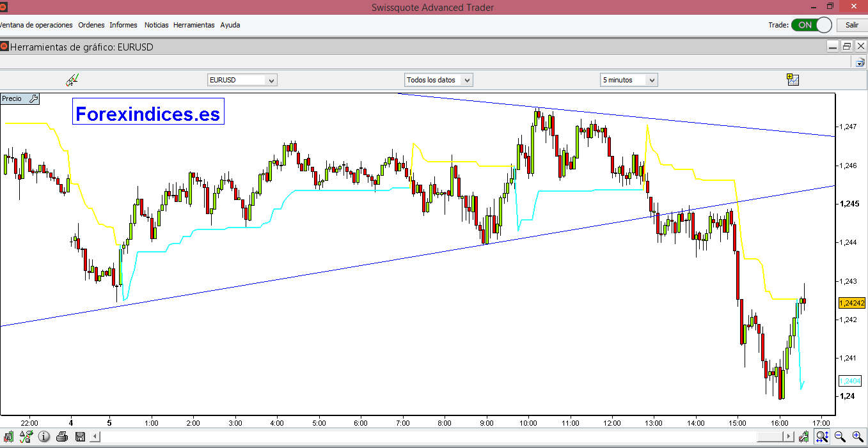
Task: Click the 1,24 price axis label
Action: coord(847,396)
